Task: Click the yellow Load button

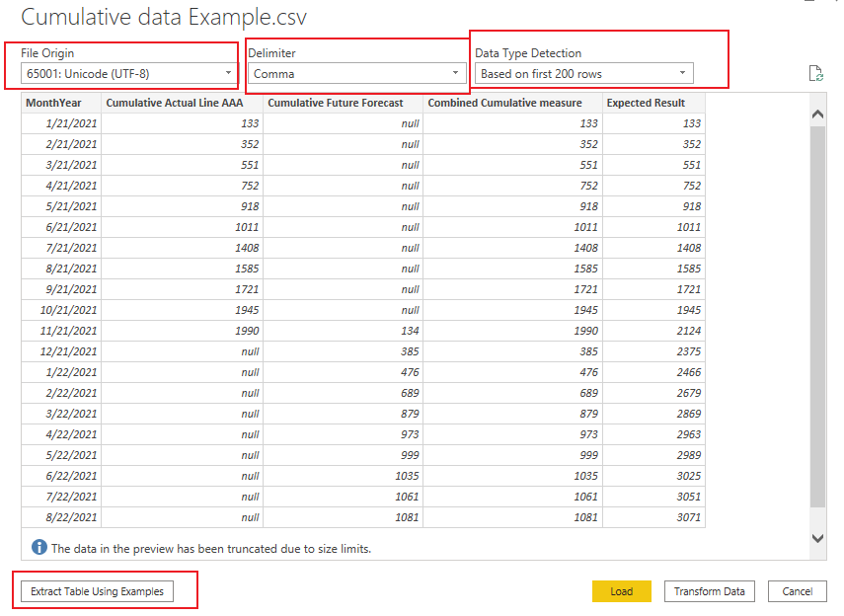Action: tap(621, 591)
